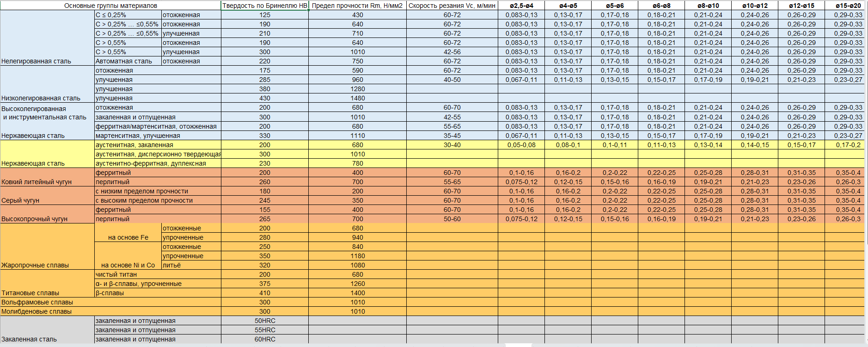Select the 'Основные группы материалов' header cell
The height and width of the screenshot is (347, 868).
pyautogui.click(x=110, y=6)
